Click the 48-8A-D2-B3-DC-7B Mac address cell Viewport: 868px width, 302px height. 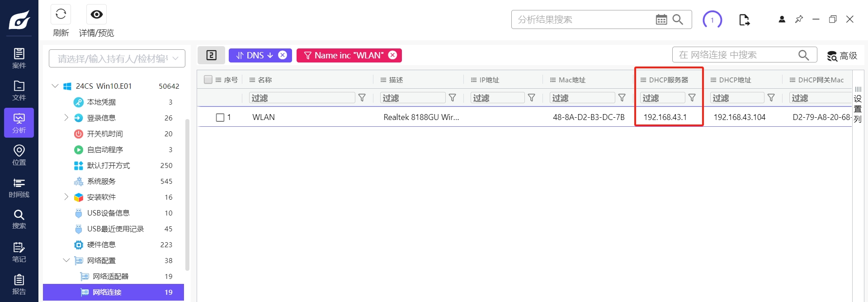coord(589,117)
